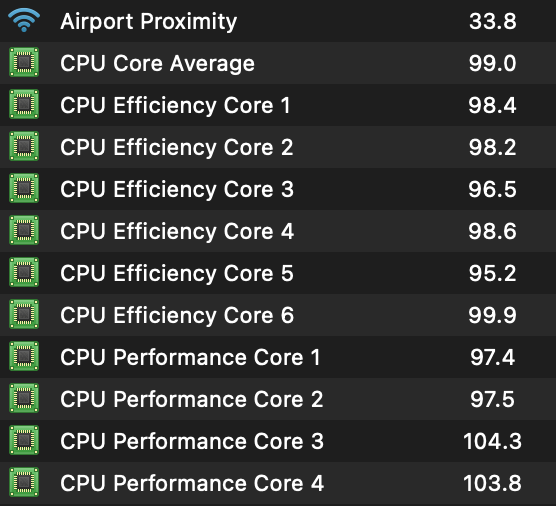Click the 33.8 Airport Proximity reading
Viewport: 556px width, 506px height.
coord(493,21)
